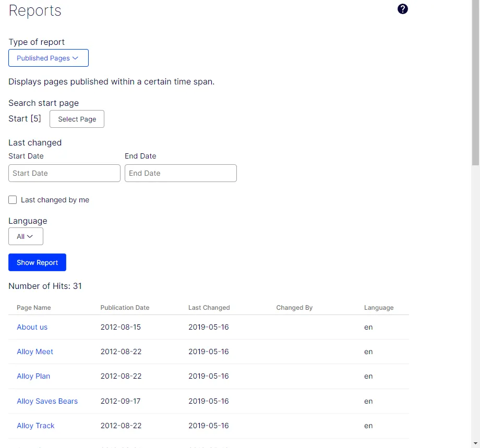The width and height of the screenshot is (480, 448).
Task: Run the report with Show Report
Action: pos(37,262)
